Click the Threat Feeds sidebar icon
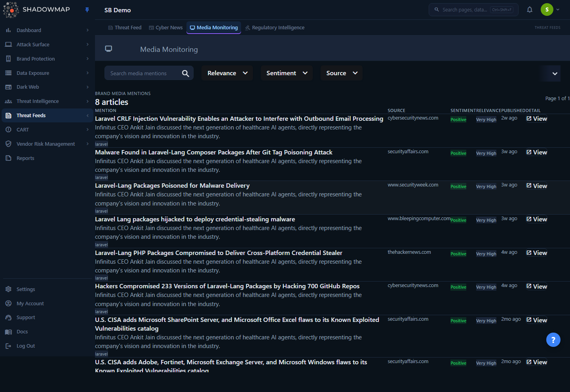Image resolution: width=570 pixels, height=392 pixels. pyautogui.click(x=8, y=116)
